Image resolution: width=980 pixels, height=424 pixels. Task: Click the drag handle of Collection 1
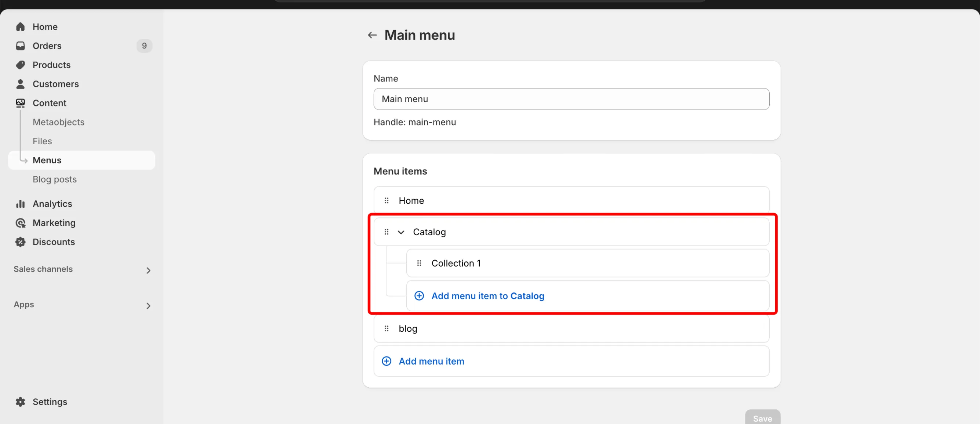[x=419, y=263]
